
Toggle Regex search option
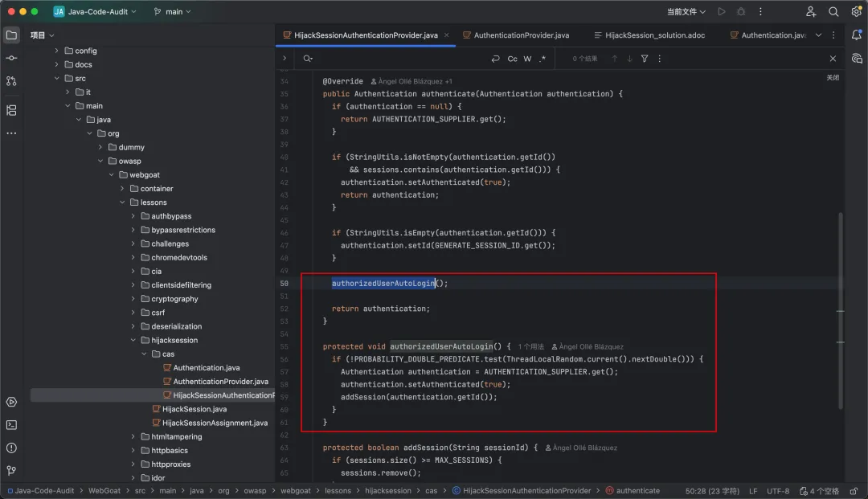tap(542, 59)
